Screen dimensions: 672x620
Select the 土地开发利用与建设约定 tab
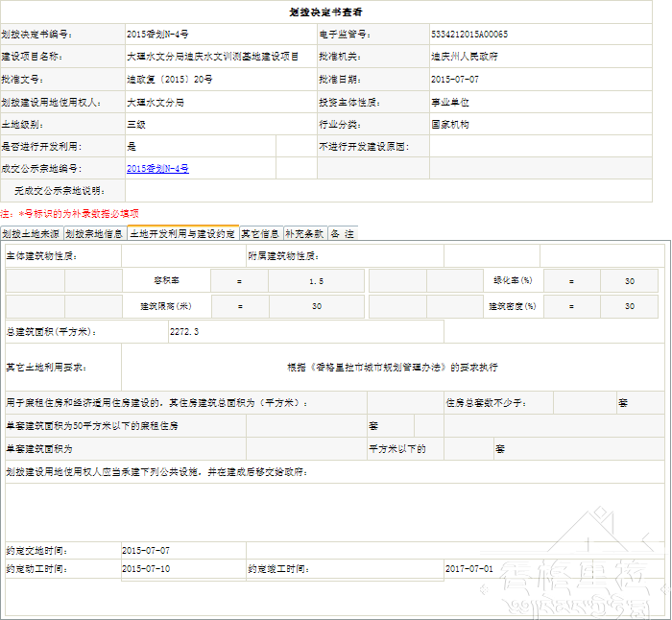182,233
